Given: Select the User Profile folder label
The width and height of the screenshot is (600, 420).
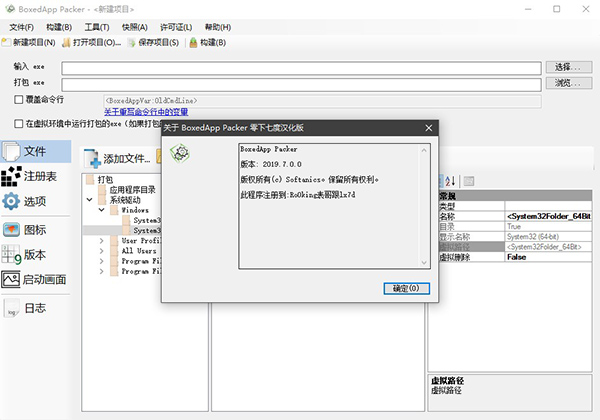Looking at the screenshot, I should tap(141, 241).
